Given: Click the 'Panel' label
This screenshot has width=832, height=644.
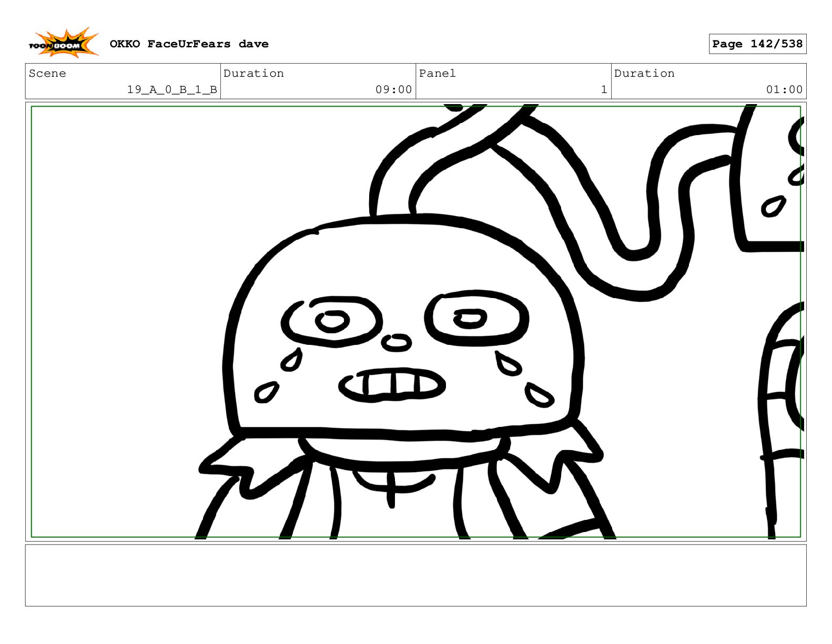Looking at the screenshot, I should 437,74.
